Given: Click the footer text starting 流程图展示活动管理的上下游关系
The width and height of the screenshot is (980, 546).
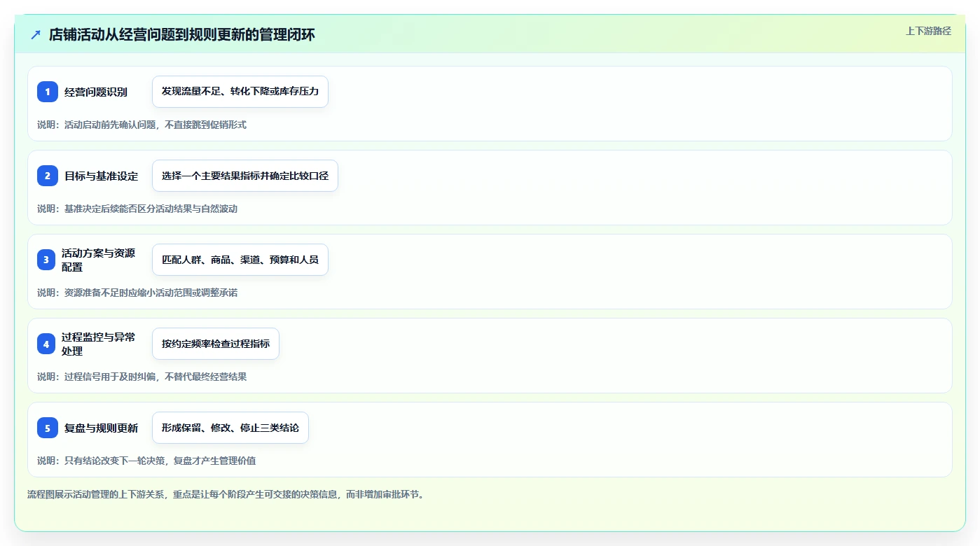Looking at the screenshot, I should tap(226, 494).
